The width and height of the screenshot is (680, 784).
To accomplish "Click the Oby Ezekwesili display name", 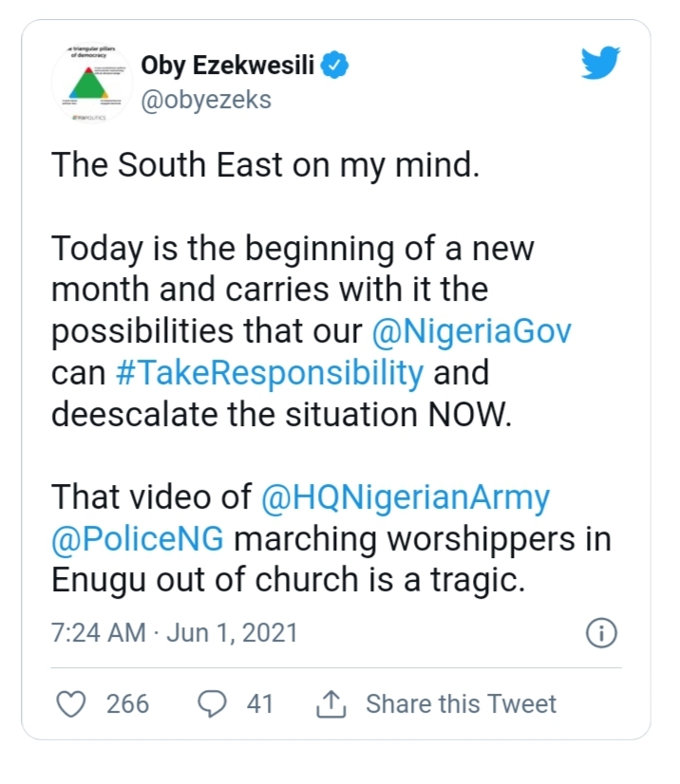I will point(230,65).
